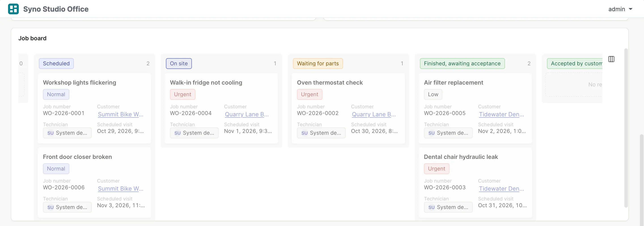Click technician chip on Oven thermostat card

pos(321,133)
